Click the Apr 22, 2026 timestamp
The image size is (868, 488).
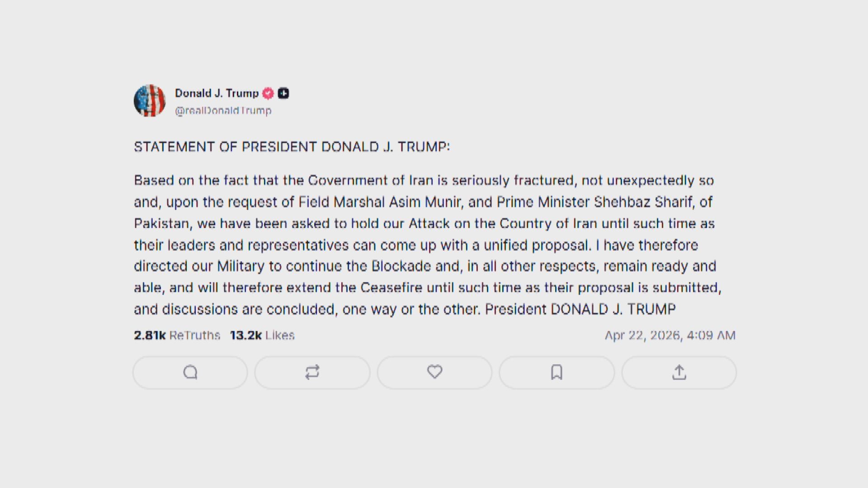click(670, 335)
